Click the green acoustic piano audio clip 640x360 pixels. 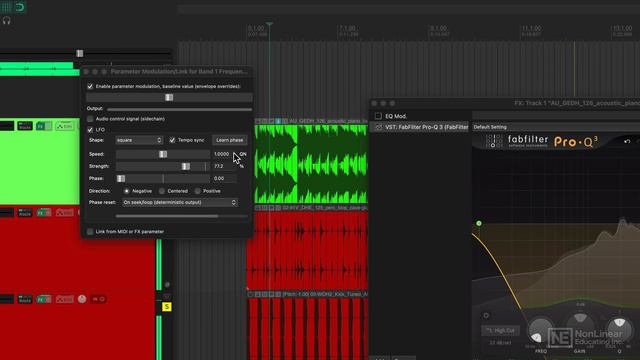(311, 164)
